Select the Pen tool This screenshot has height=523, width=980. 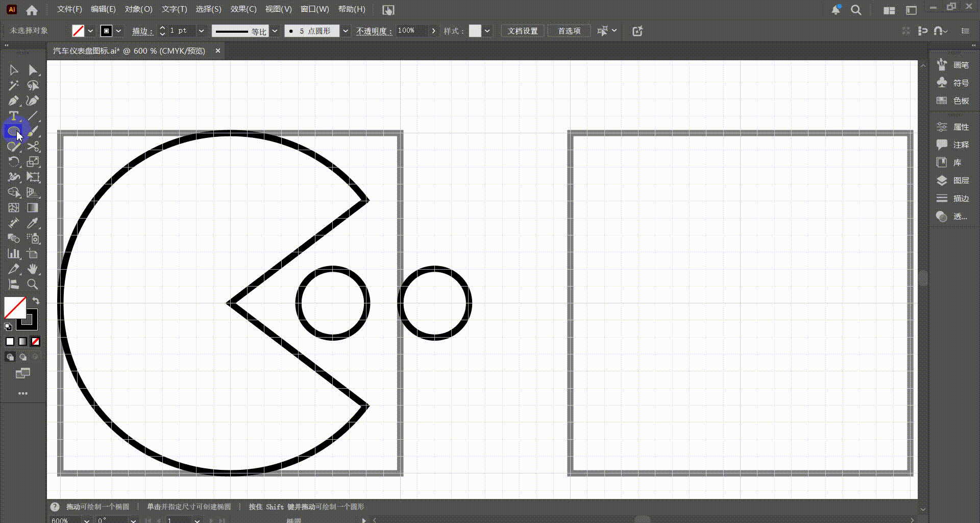[x=14, y=101]
